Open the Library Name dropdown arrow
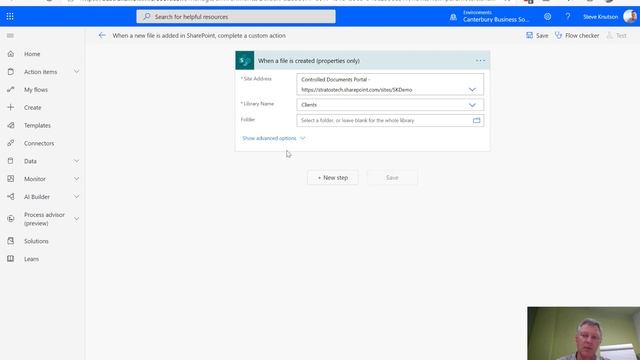Viewport: 640px width, 360px height. (472, 105)
